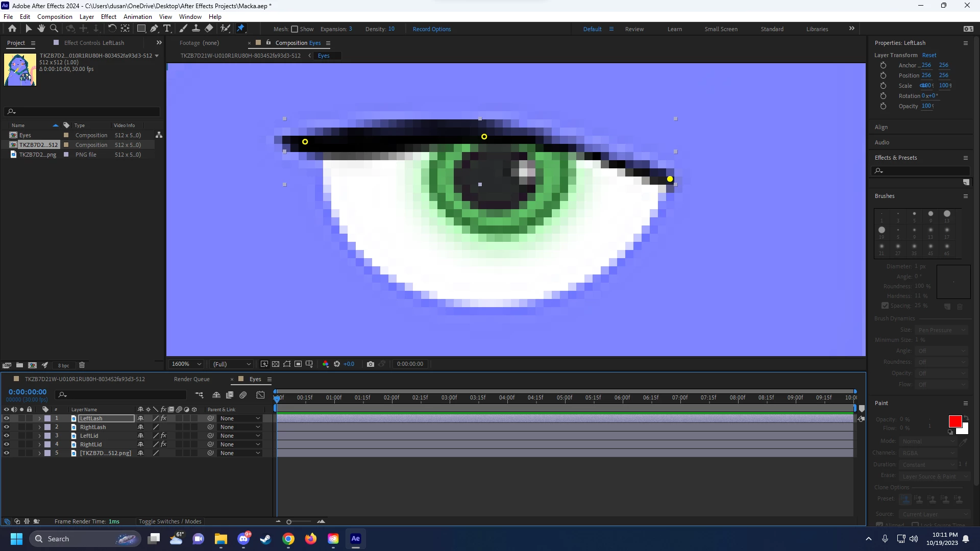Screen dimensions: 980x551
Task: Open the Full resolution dropdown
Action: [232, 364]
